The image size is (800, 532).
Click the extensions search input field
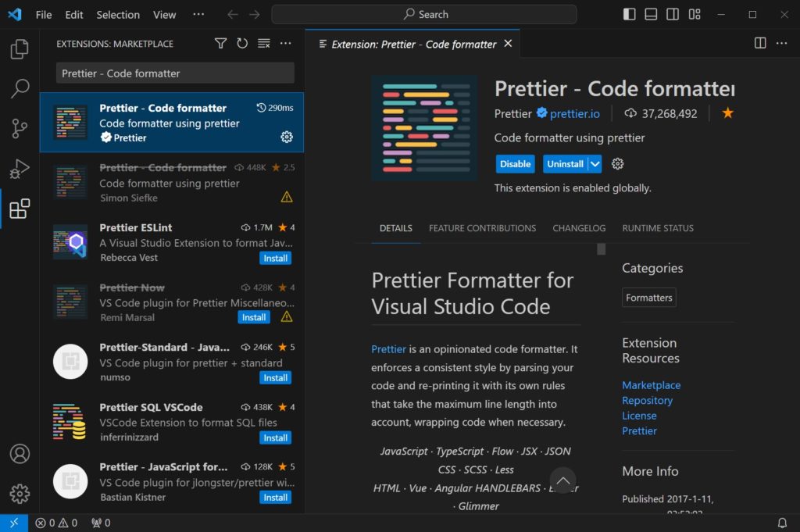[175, 73]
